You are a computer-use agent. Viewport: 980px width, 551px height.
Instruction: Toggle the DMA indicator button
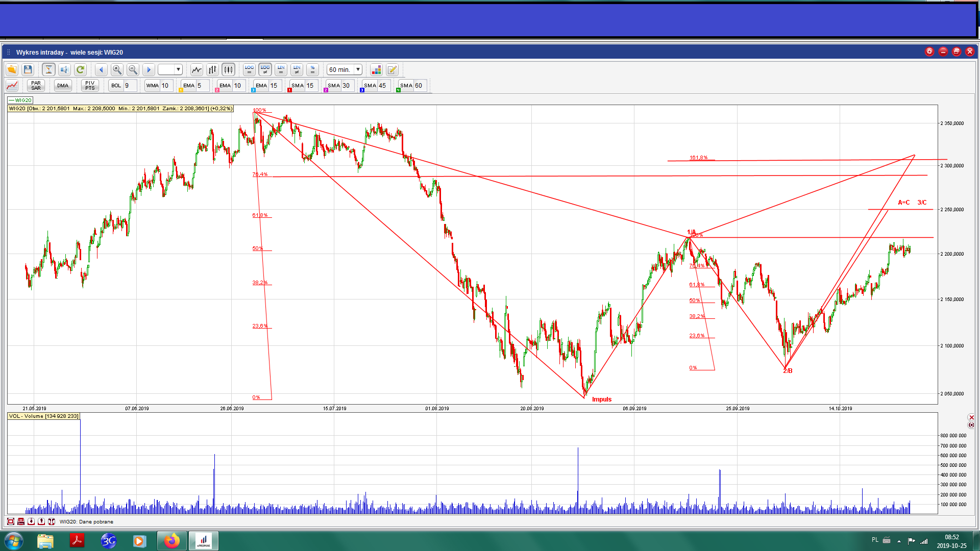click(63, 86)
